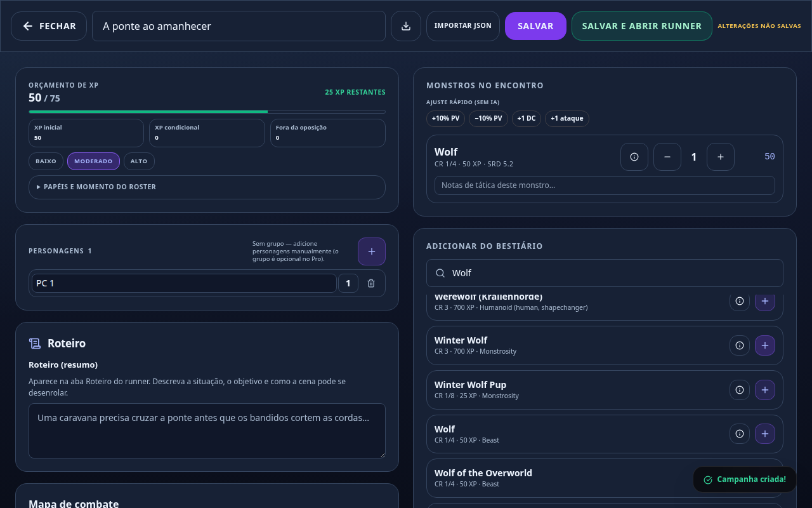Open info for Winter Wolf Pup

(740, 390)
